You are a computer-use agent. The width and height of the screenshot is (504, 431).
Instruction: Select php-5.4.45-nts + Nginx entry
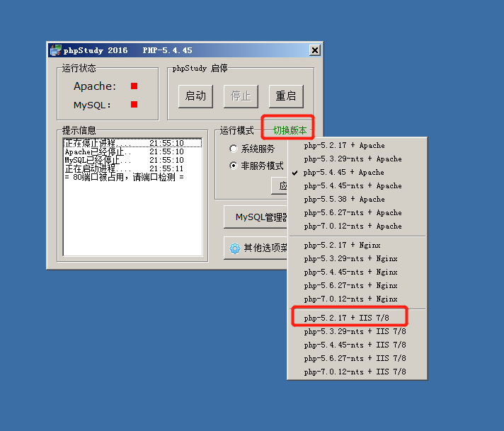pyautogui.click(x=357, y=272)
